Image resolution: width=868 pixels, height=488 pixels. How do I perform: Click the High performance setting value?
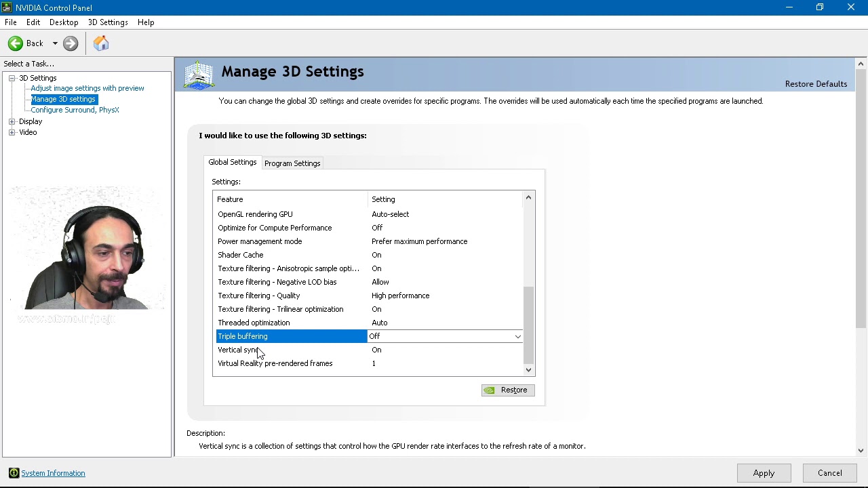click(400, 296)
